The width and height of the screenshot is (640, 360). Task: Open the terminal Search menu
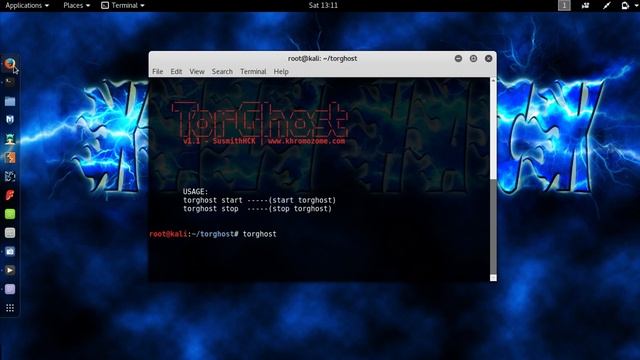point(222,71)
